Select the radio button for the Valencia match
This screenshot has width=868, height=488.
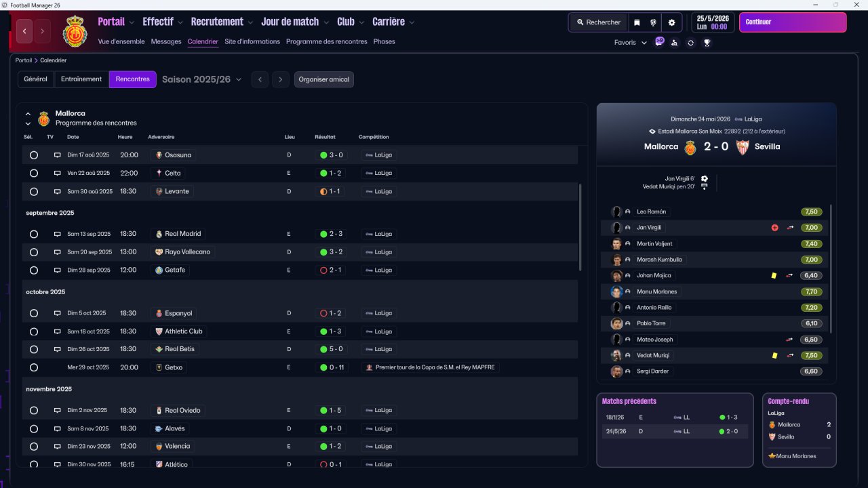34,447
